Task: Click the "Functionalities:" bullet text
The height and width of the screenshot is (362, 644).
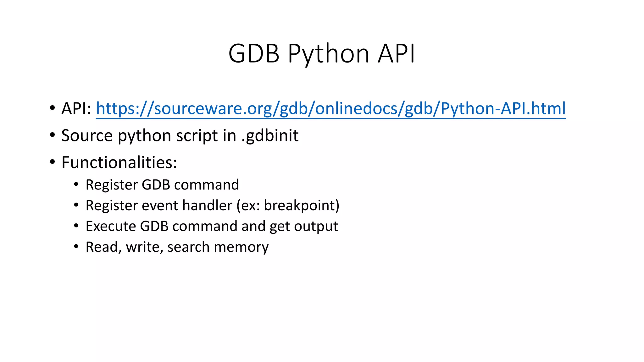Action: 119,162
